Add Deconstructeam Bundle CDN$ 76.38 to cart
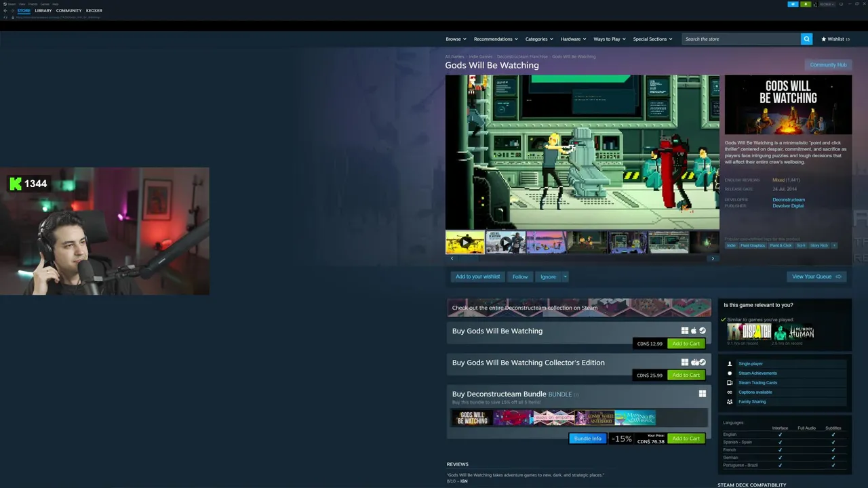Image resolution: width=868 pixels, height=488 pixels. point(686,439)
